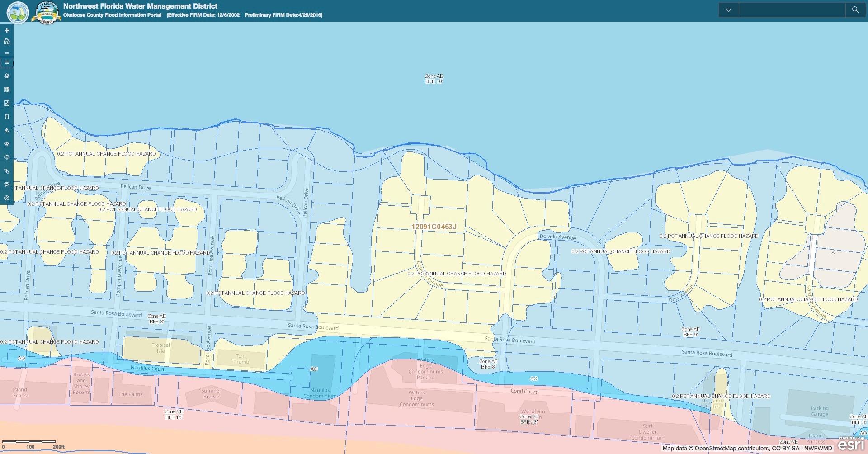Click the Nautilus Condominium label
This screenshot has height=454, width=868.
[x=320, y=393]
